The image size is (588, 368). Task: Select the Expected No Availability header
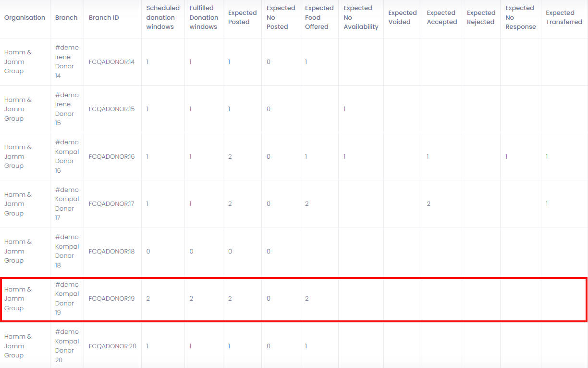(361, 18)
